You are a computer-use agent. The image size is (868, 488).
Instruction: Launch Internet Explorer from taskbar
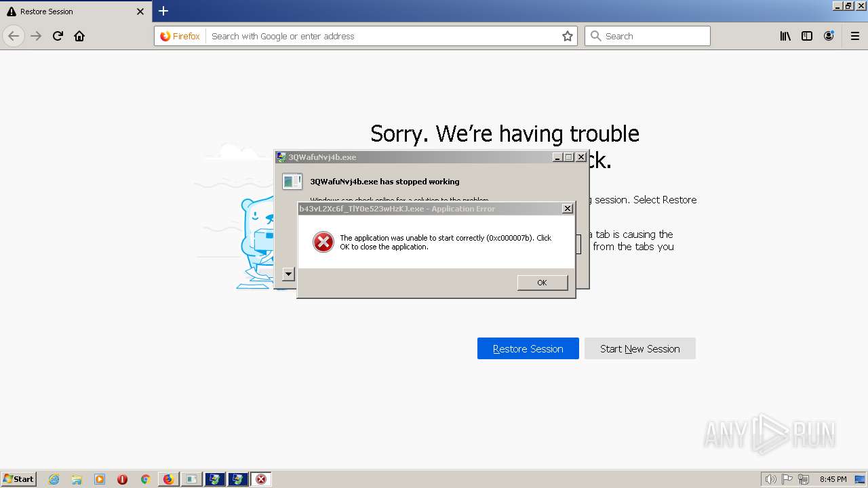[54, 479]
